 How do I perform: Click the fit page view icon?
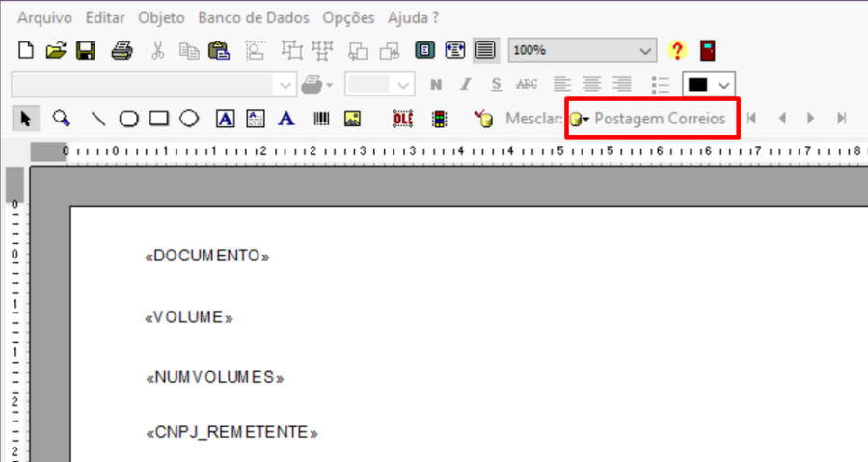[x=424, y=50]
